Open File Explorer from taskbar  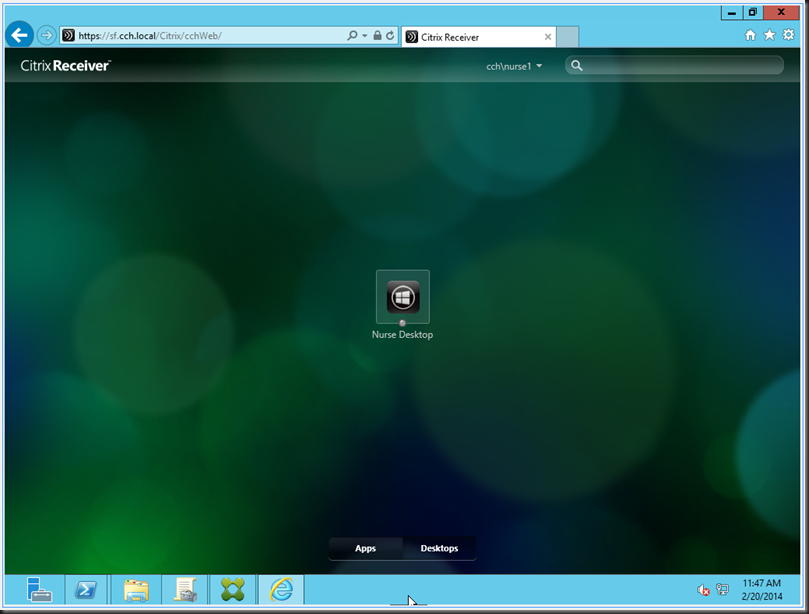click(136, 589)
